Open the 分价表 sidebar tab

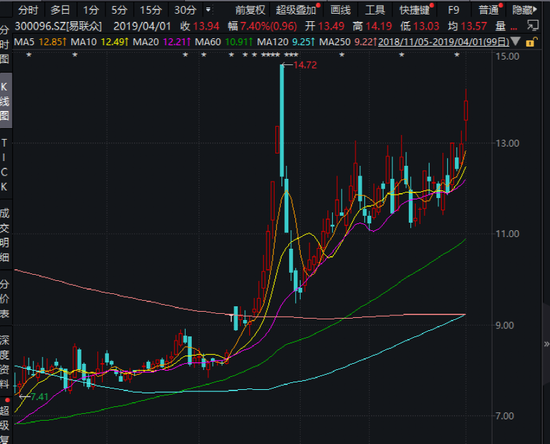tap(5, 298)
